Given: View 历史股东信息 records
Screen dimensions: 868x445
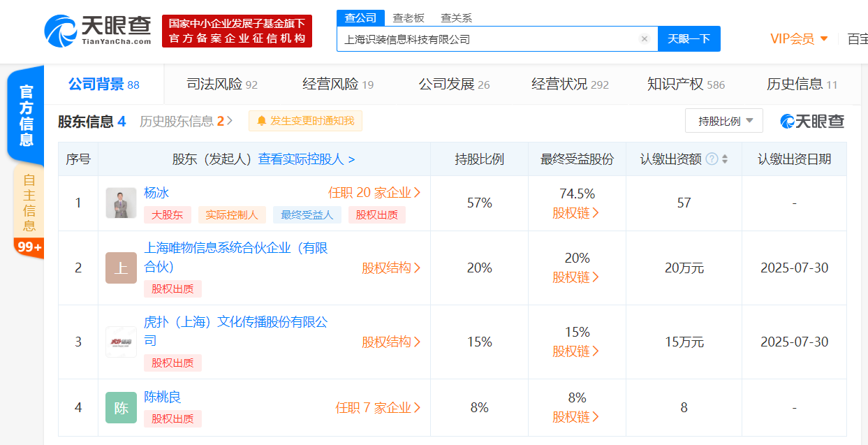Looking at the screenshot, I should [185, 121].
